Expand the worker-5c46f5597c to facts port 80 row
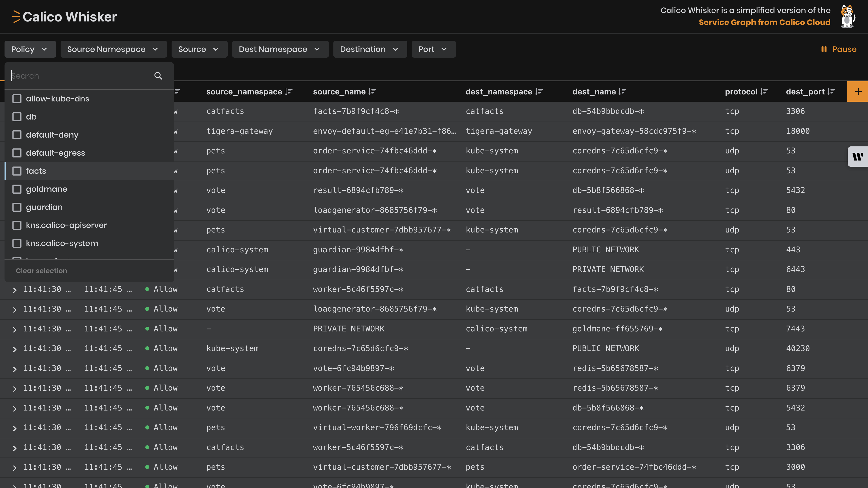Image resolution: width=868 pixels, height=488 pixels. pos(14,290)
